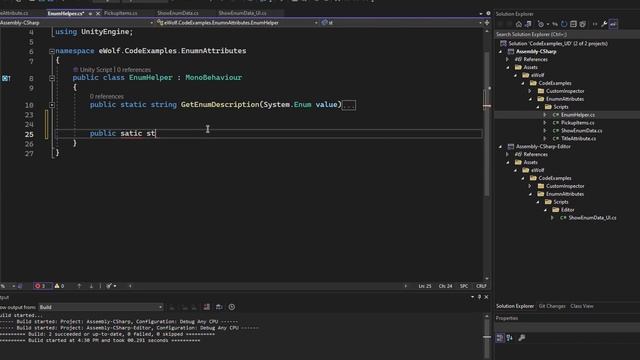Go to previous issue with the up arrow
The image size is (640, 360).
(x=79, y=286)
